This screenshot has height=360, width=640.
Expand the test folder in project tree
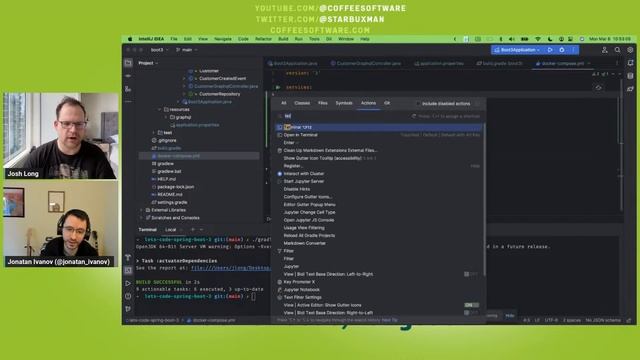[154, 133]
